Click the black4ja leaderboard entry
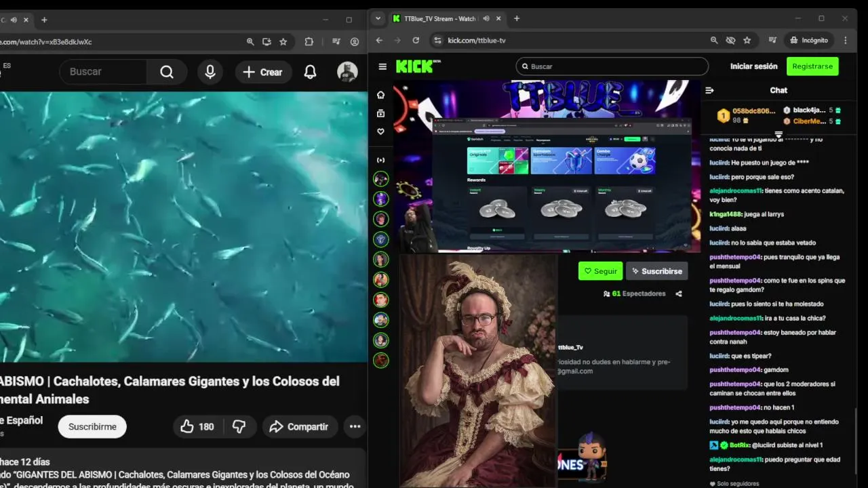Screen dimensions: 868x488 point(812,110)
